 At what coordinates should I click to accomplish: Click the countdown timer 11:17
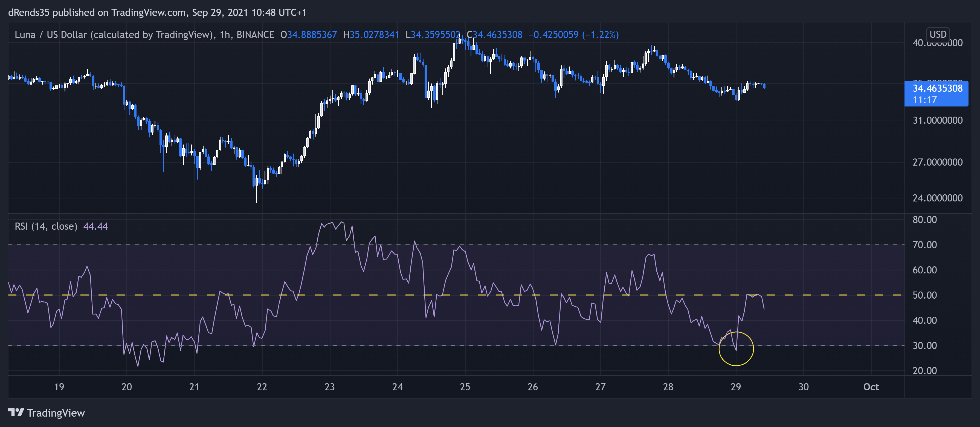[925, 100]
